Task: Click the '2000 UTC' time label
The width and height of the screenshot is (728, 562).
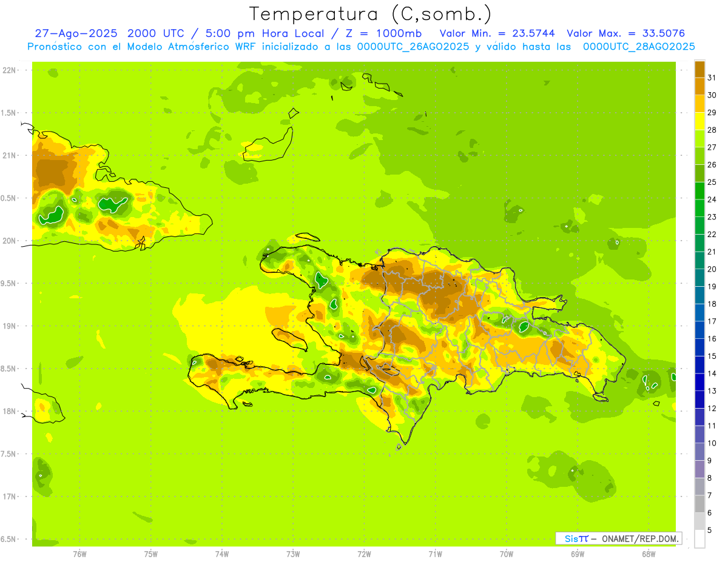Action: click(156, 33)
